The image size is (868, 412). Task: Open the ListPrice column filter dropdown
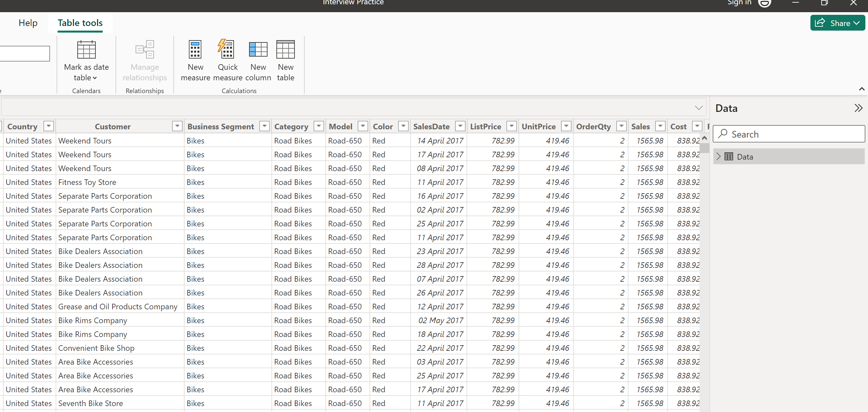tap(512, 126)
